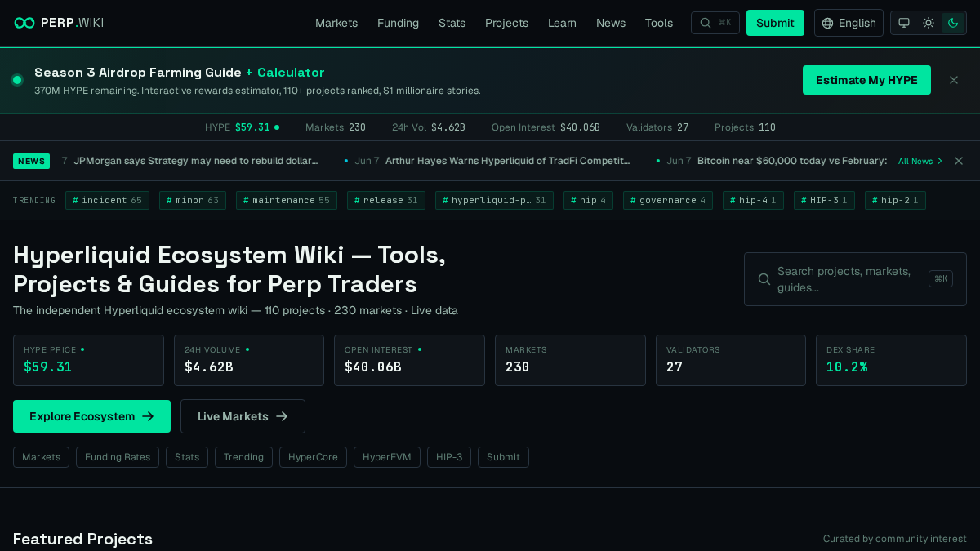The image size is (980, 551).
Task: Click the 24H Volume stat card
Action: (x=249, y=360)
